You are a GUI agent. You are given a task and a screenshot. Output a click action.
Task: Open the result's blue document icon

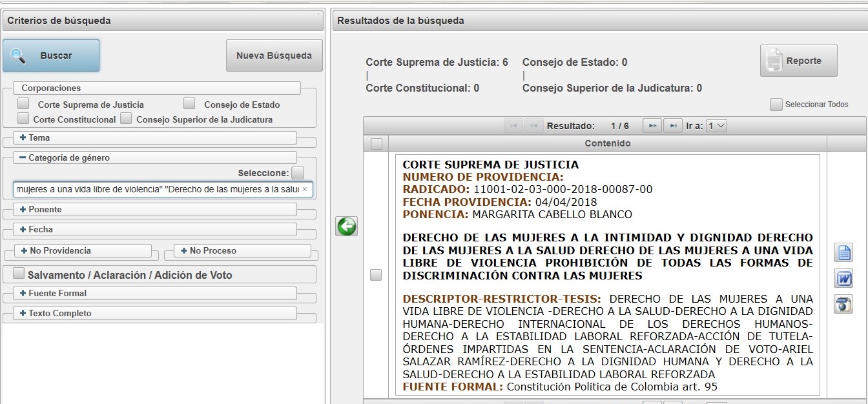point(843,252)
